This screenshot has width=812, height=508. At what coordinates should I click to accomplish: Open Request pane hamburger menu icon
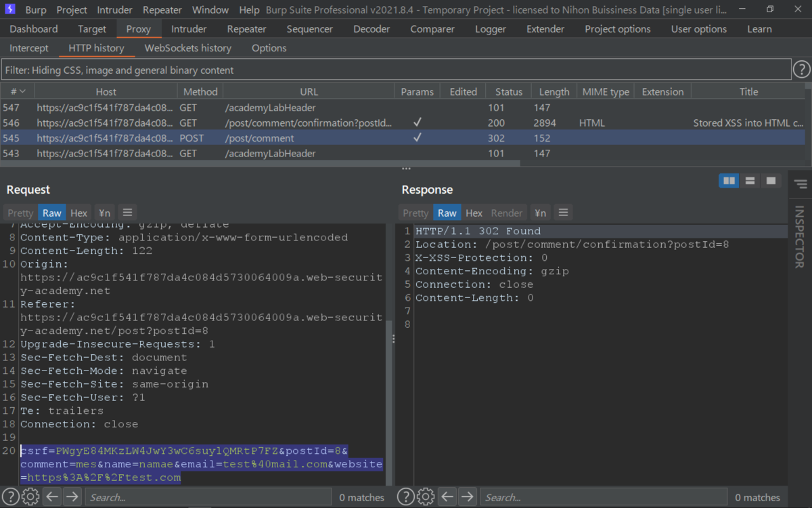[127, 213]
